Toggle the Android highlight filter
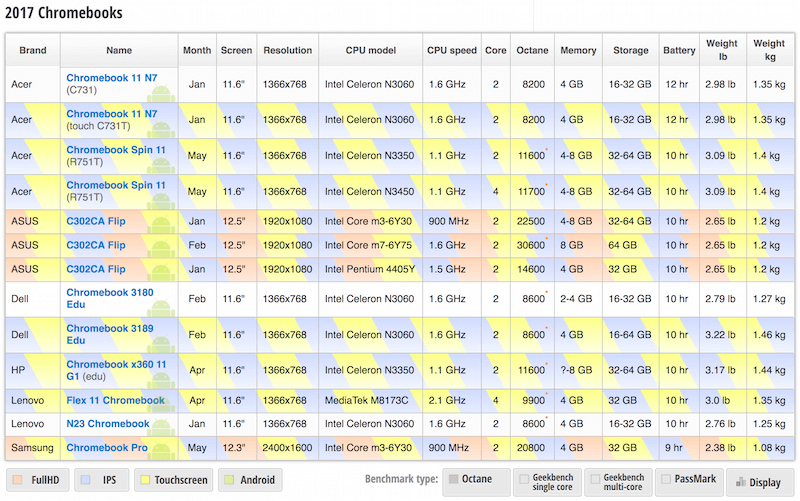The width and height of the screenshot is (800, 501). [x=250, y=480]
